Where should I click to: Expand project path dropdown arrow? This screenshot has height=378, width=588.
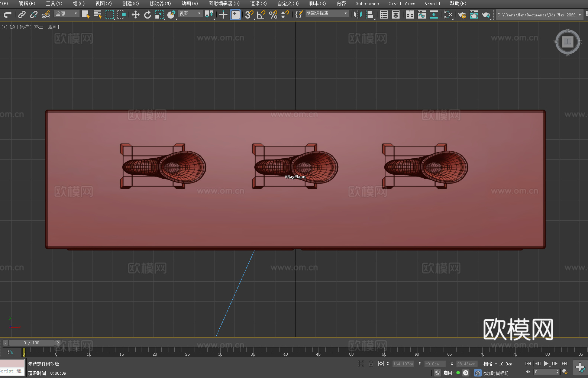point(580,15)
